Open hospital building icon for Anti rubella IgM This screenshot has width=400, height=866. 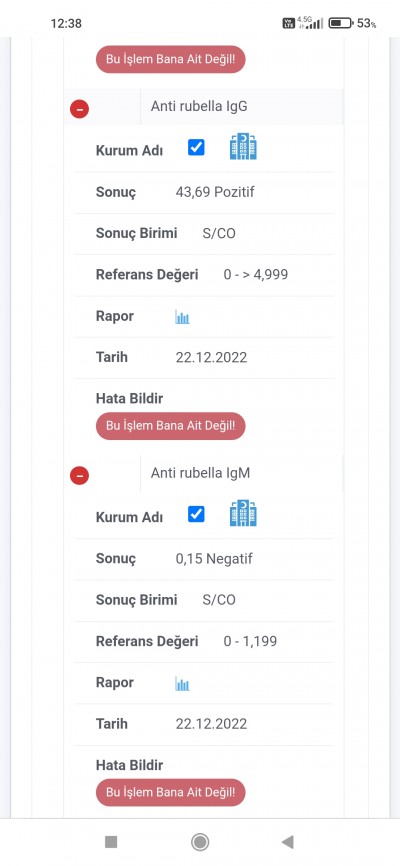click(243, 513)
